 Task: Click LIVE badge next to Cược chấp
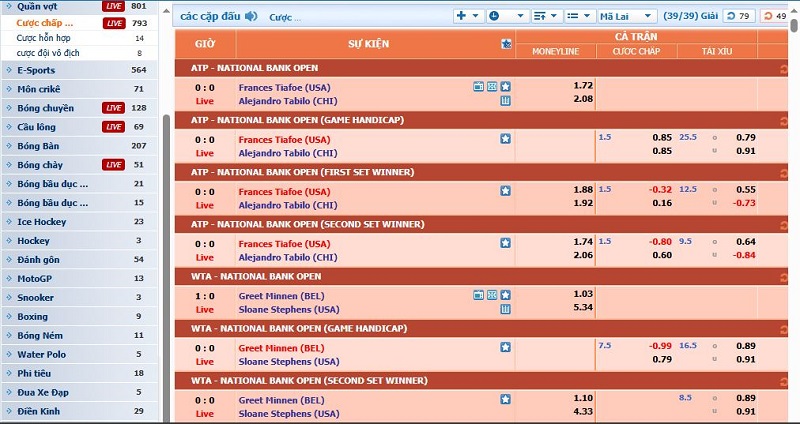coord(113,23)
